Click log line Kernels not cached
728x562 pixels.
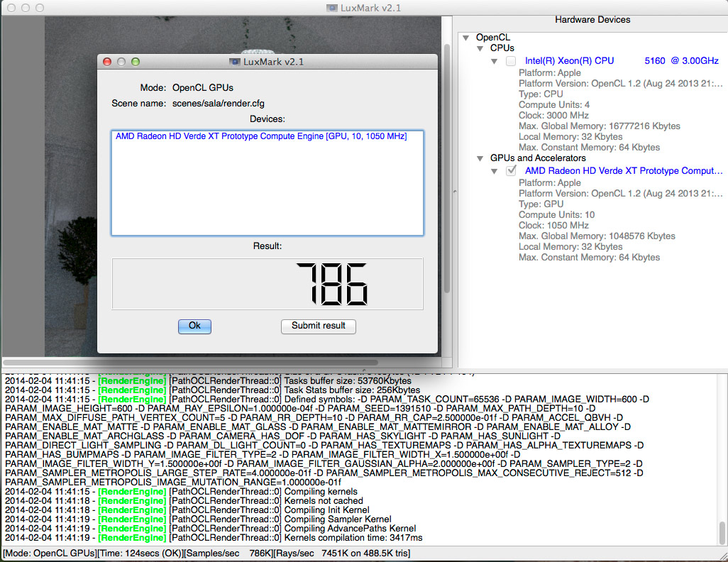(x=184, y=501)
